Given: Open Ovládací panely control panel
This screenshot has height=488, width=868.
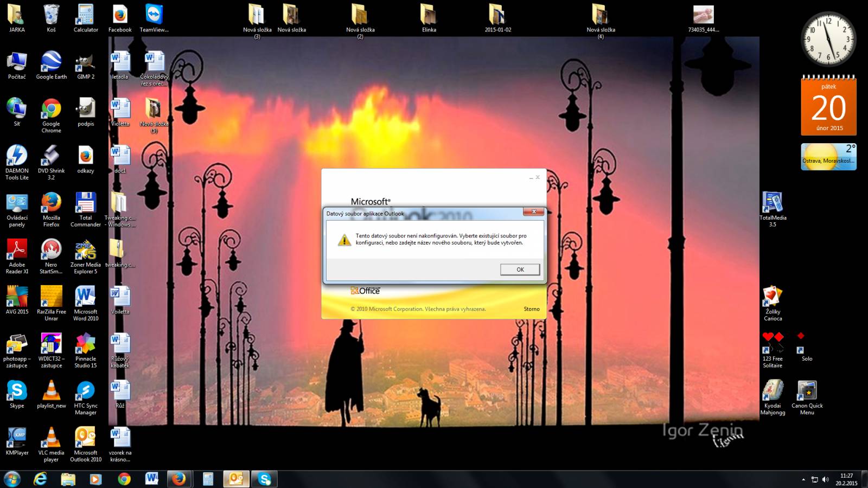Looking at the screenshot, I should click(x=17, y=209).
